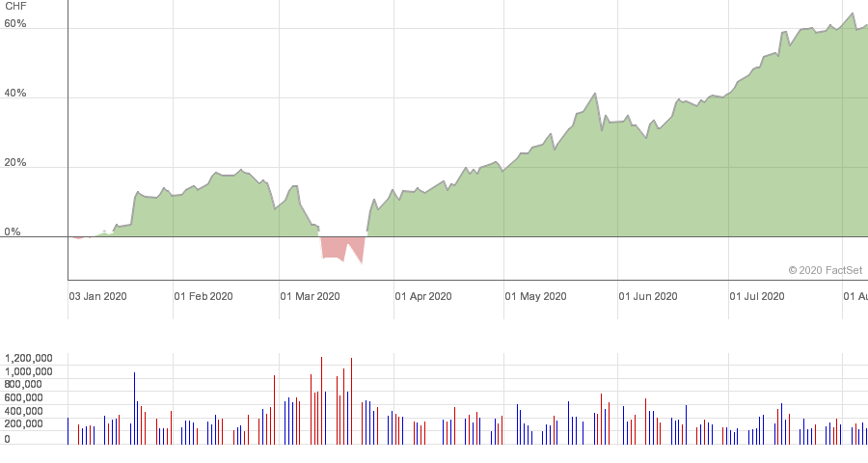The width and height of the screenshot is (868, 463).
Task: Select the 01 Feb 2020 date marker
Action: pos(203,296)
